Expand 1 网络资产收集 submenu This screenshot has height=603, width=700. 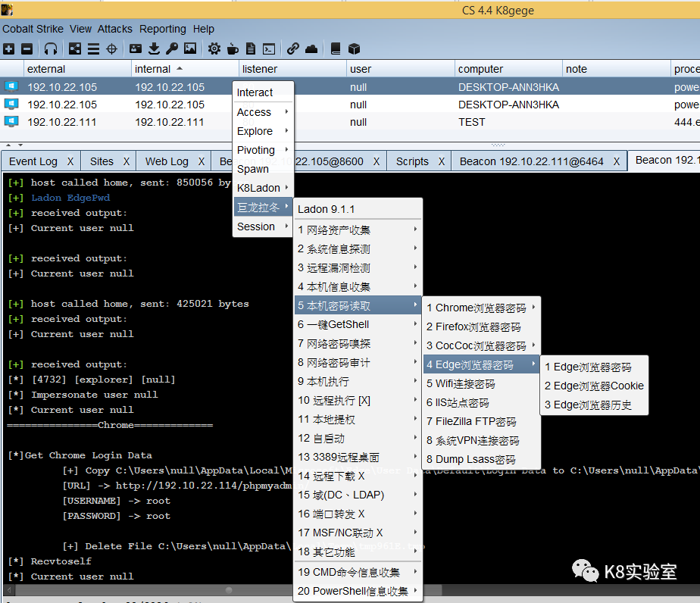(358, 230)
